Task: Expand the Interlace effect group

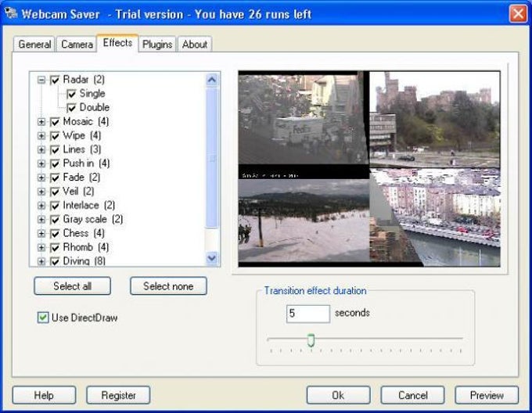Action: click(41, 206)
